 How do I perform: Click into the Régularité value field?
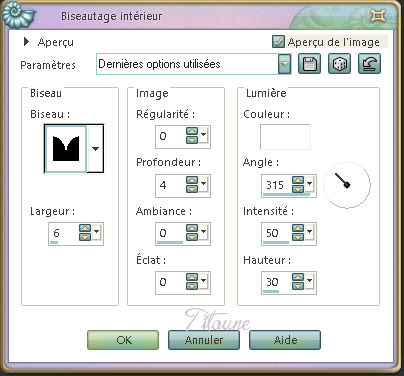click(171, 136)
